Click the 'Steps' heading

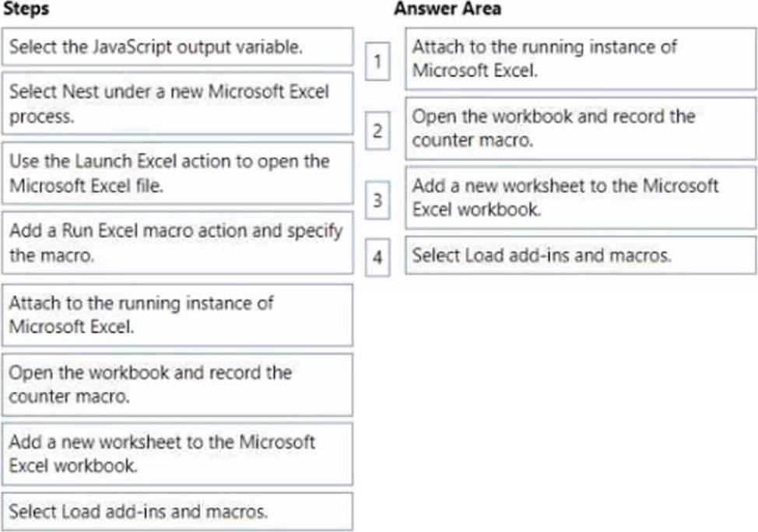(26, 9)
